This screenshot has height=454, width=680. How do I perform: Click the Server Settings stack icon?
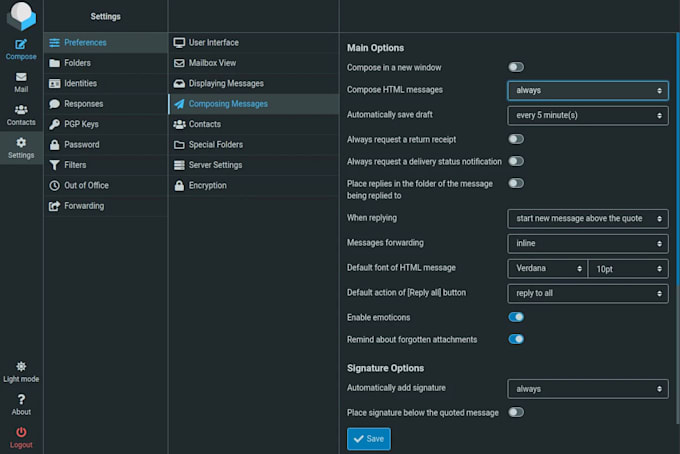(x=179, y=165)
